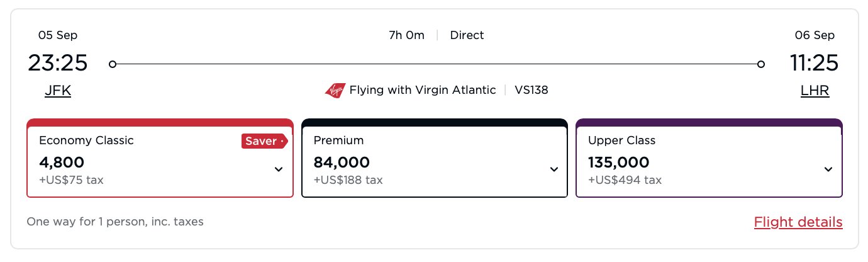Expand the Upper Class fare chevron
868x262 pixels.
pos(828,169)
